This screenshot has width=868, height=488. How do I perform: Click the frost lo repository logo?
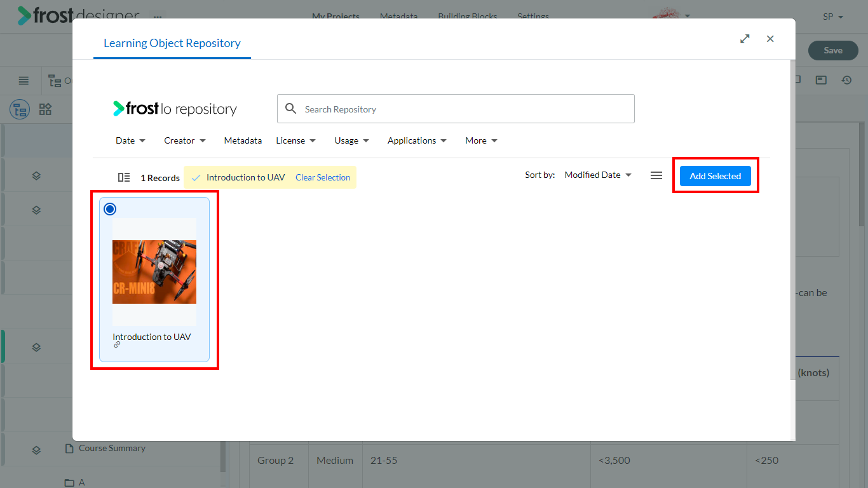[175, 109]
